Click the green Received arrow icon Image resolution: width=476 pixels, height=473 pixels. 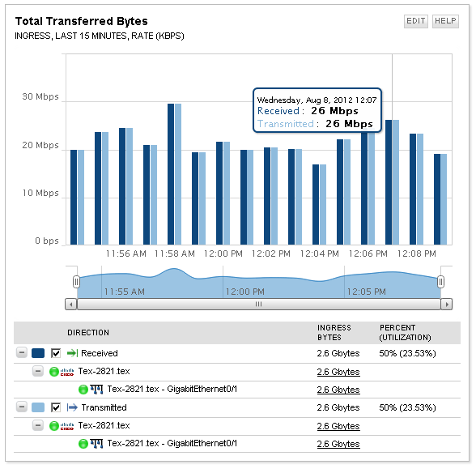[73, 353]
